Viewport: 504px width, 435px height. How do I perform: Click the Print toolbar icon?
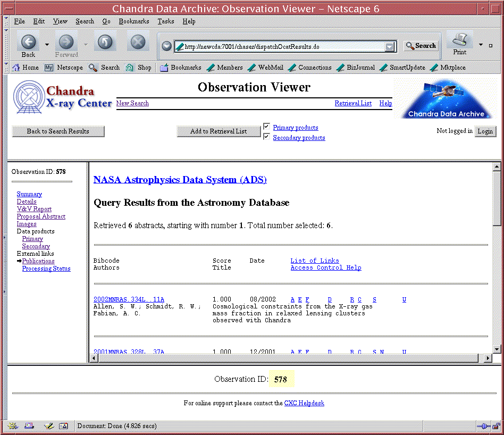(x=460, y=41)
